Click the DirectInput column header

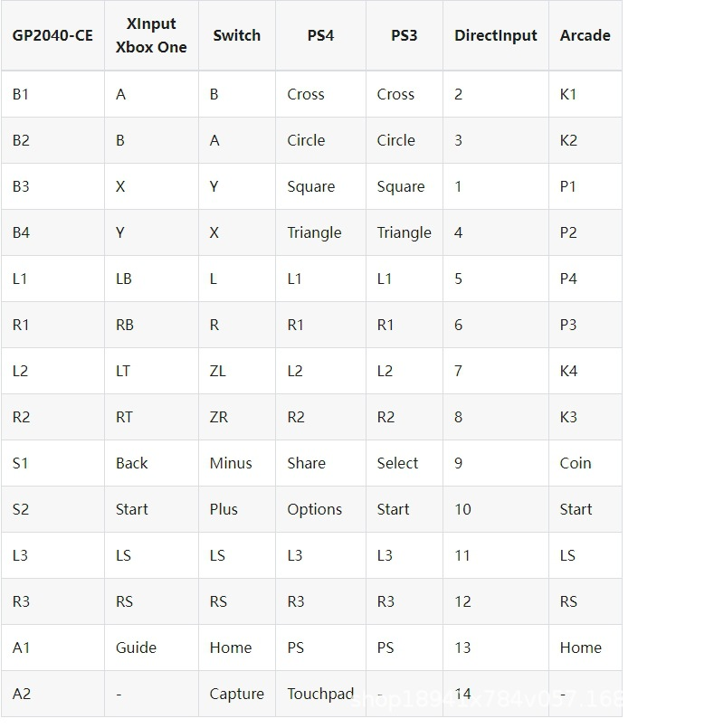click(x=495, y=36)
